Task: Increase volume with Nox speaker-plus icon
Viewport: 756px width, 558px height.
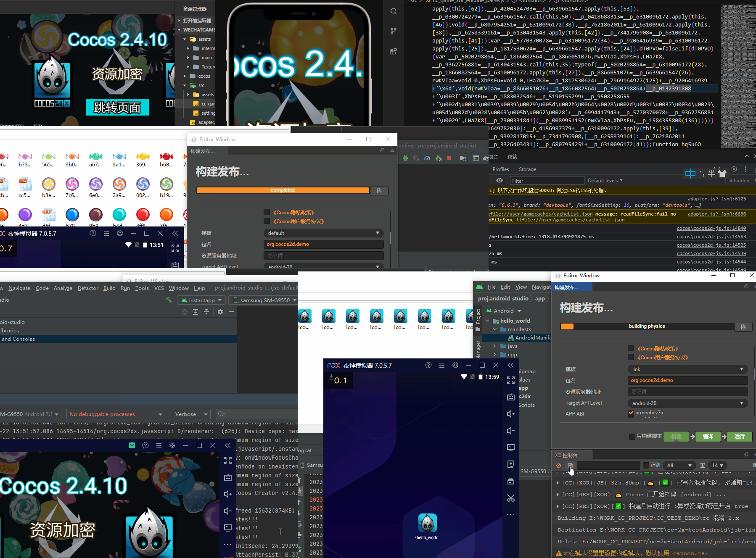Action: click(x=510, y=414)
